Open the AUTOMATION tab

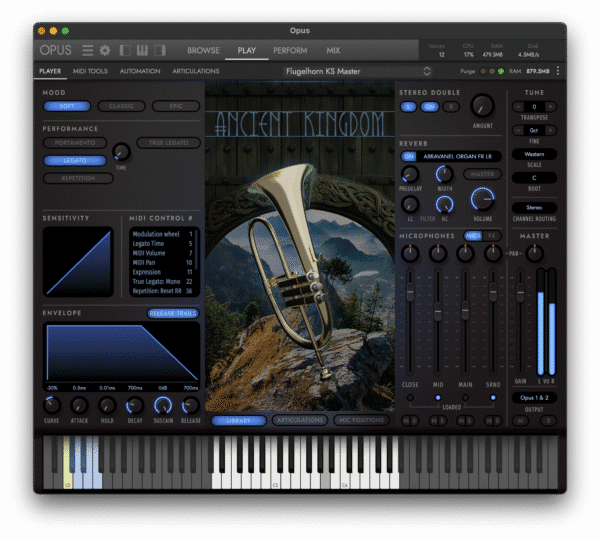(140, 71)
